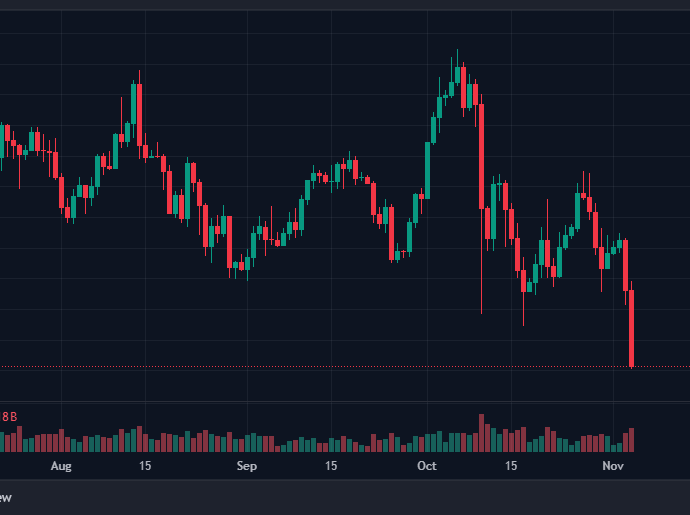Click the red candle with the long lower wick in mid-October
Screen dimensions: 690x515
pos(524,280)
